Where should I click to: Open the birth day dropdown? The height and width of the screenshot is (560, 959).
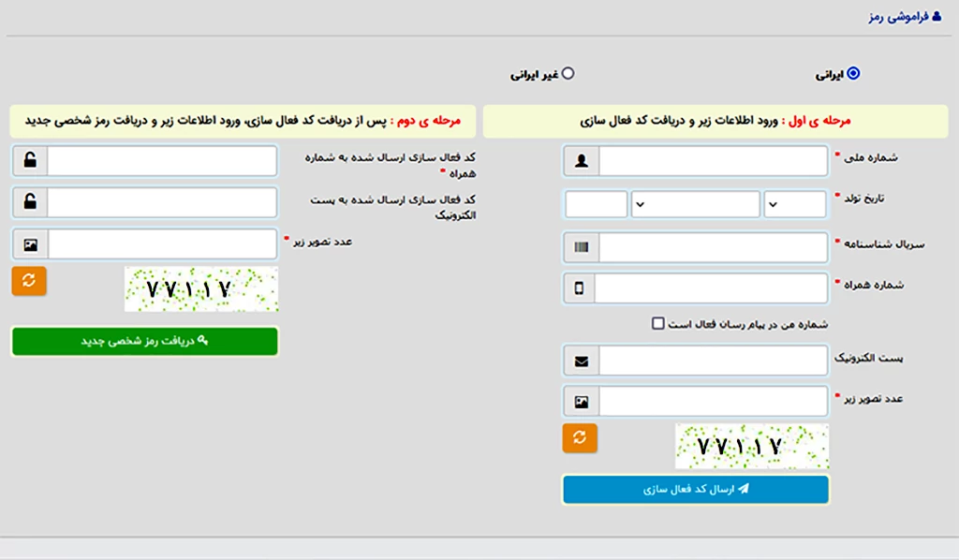pyautogui.click(x=795, y=204)
